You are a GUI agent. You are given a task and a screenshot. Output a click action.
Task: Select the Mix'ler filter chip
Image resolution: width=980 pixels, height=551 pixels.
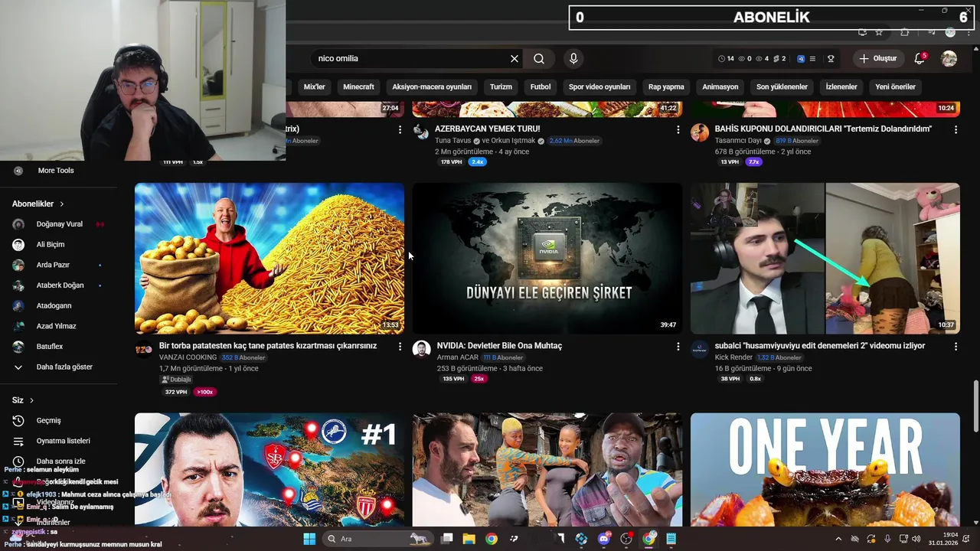tap(315, 87)
